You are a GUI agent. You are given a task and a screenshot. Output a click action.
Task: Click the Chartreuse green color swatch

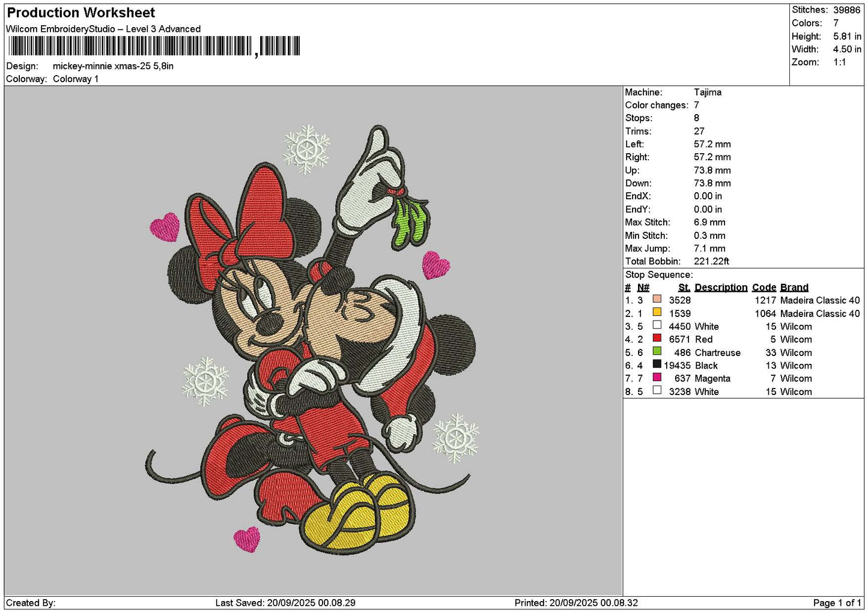(657, 351)
